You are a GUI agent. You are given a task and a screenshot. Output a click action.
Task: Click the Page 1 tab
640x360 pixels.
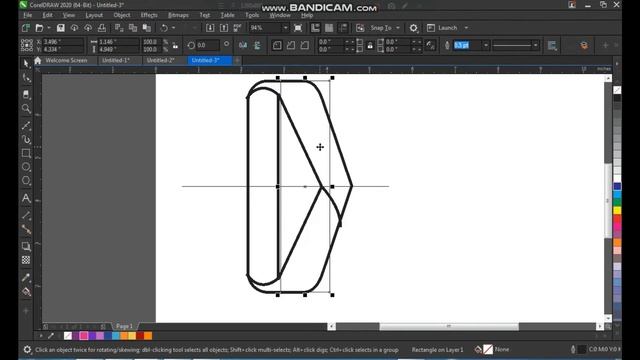pos(124,326)
